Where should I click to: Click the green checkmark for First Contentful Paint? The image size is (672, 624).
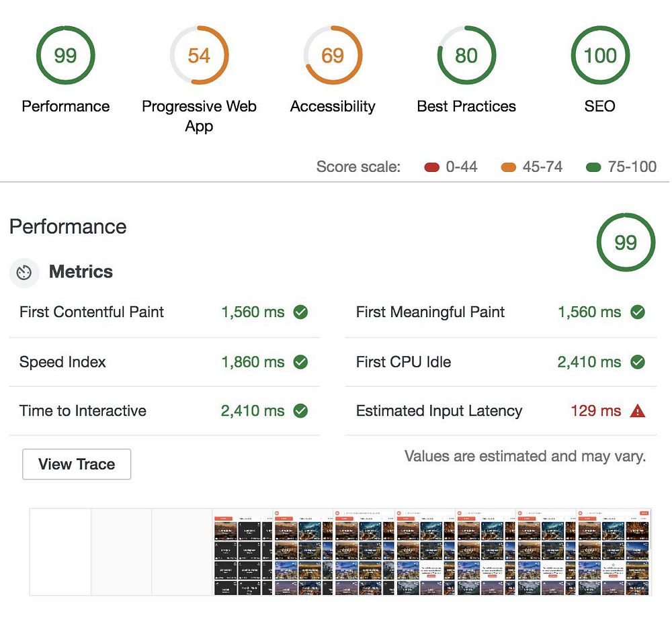pyautogui.click(x=300, y=312)
